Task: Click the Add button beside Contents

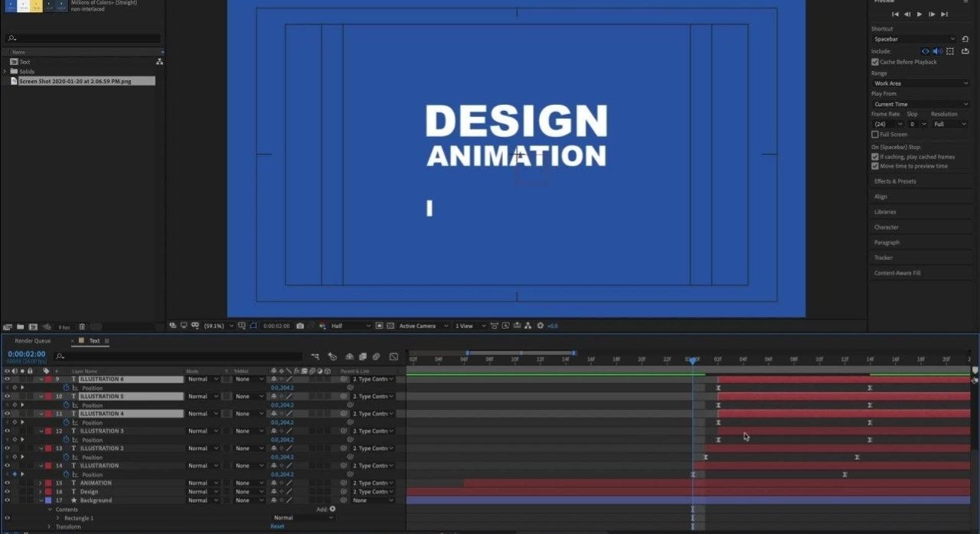Action: coord(332,509)
